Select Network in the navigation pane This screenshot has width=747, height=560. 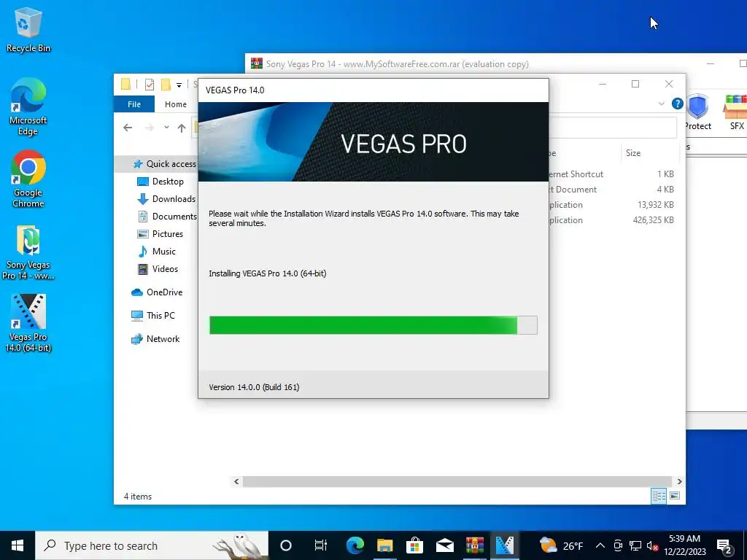[155, 339]
